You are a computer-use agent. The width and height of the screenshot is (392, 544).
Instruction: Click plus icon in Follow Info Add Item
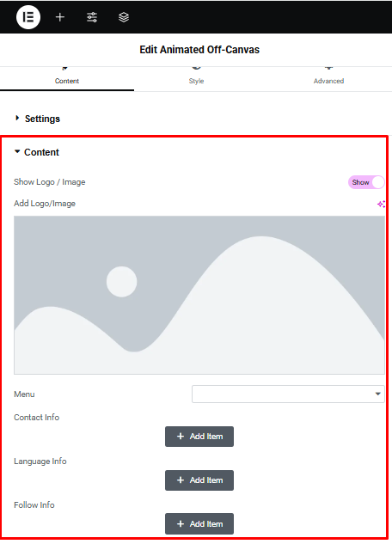point(181,523)
